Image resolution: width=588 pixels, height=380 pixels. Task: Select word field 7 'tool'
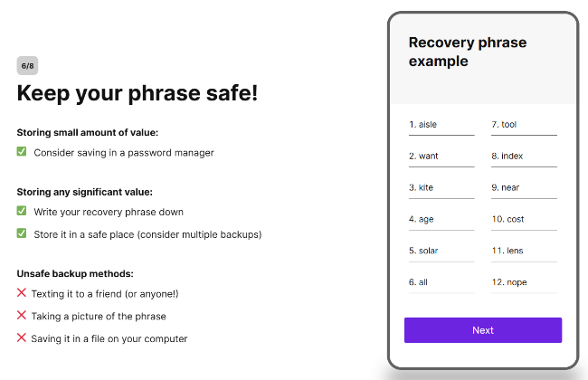[524, 125]
